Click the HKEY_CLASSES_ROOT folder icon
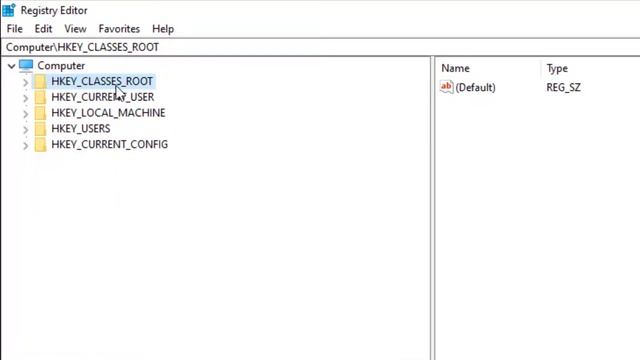Image resolution: width=640 pixels, height=360 pixels. click(x=40, y=82)
